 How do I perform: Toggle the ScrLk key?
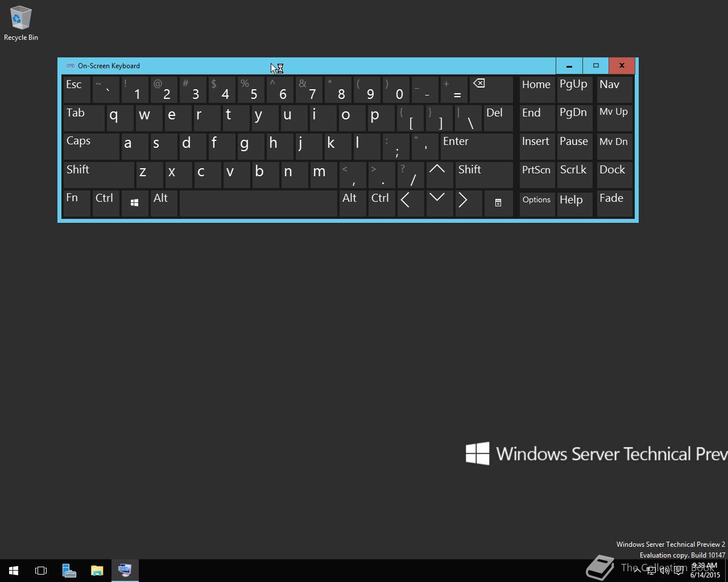(575, 175)
